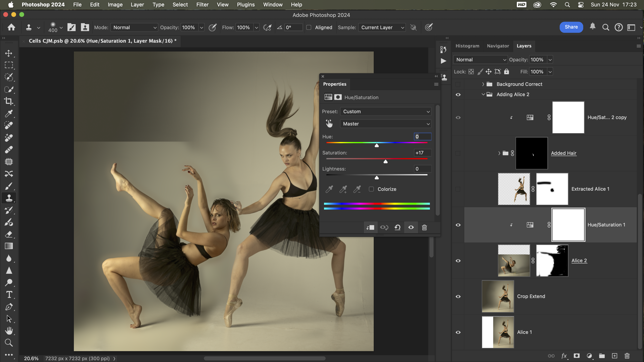Enable the Colorize checkbox
The height and width of the screenshot is (362, 644).
coord(372,189)
